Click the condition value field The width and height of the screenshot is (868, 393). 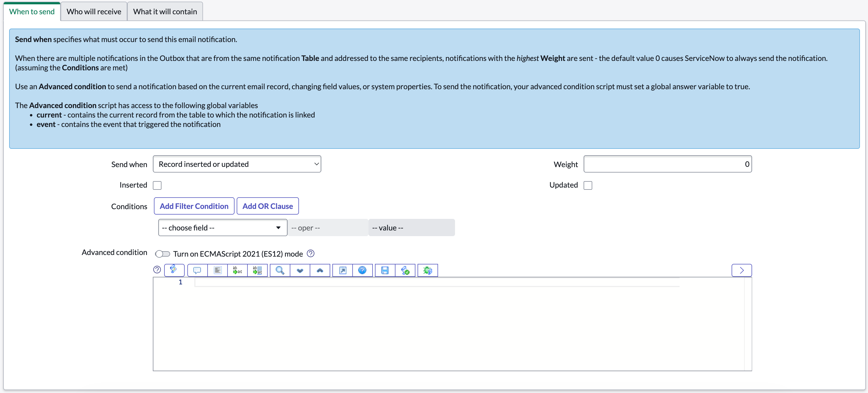tap(411, 227)
